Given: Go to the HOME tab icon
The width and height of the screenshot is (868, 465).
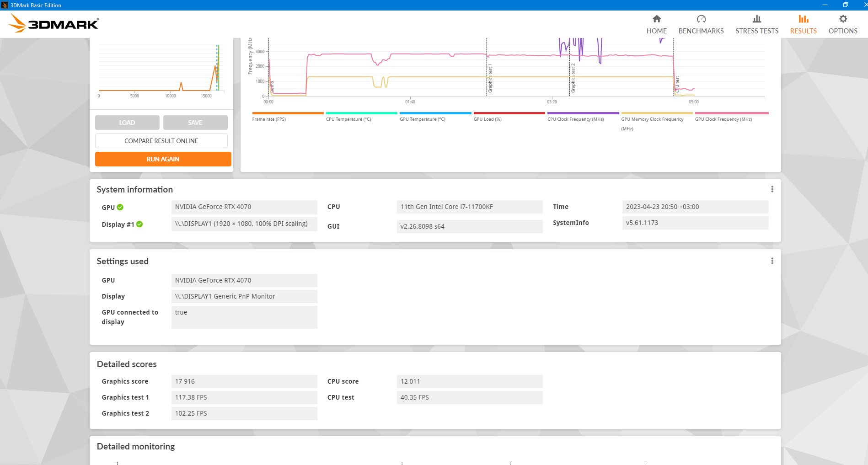Looking at the screenshot, I should [656, 19].
